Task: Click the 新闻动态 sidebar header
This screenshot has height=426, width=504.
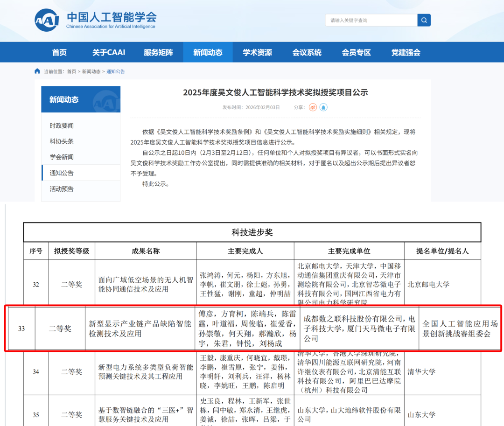Action: [x=81, y=99]
